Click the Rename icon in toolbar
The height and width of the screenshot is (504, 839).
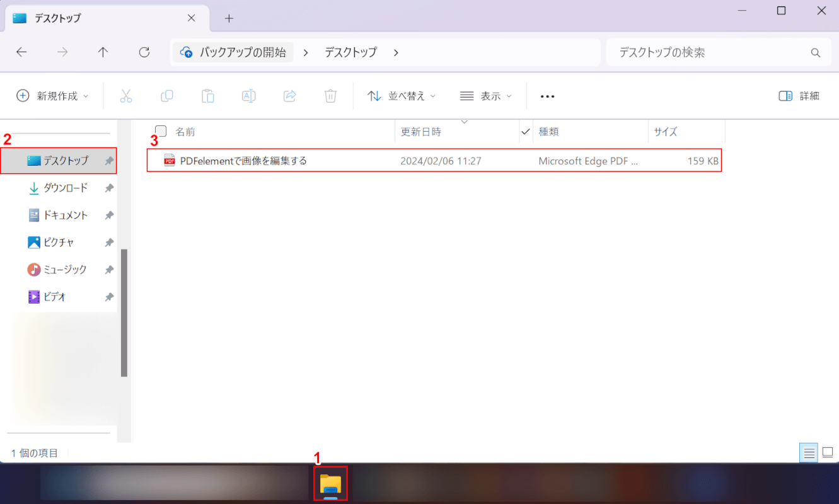tap(249, 96)
